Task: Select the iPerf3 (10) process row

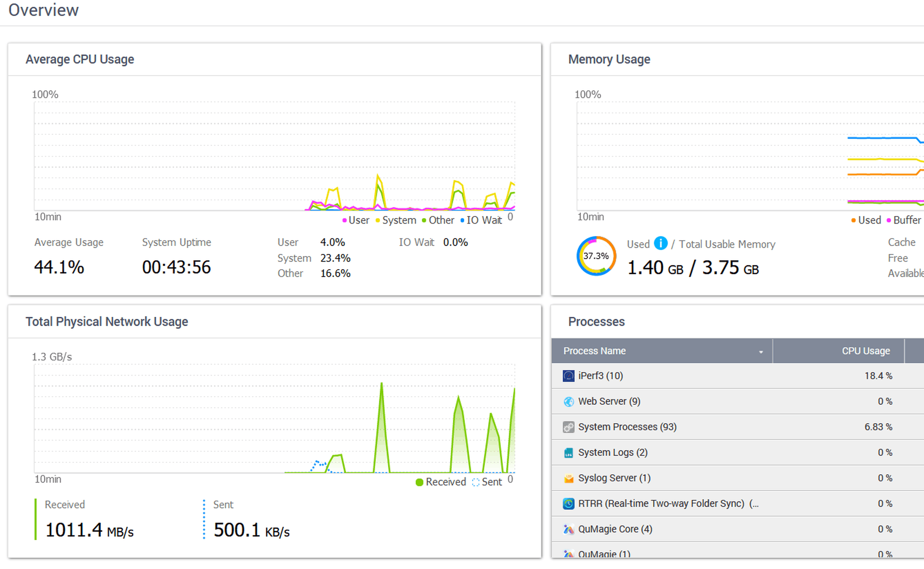Action: (737, 376)
